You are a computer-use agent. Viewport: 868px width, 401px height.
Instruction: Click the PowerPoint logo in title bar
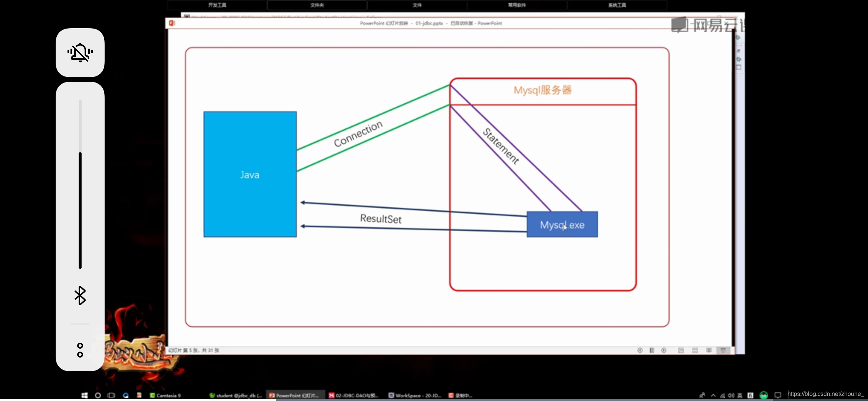pyautogui.click(x=172, y=23)
